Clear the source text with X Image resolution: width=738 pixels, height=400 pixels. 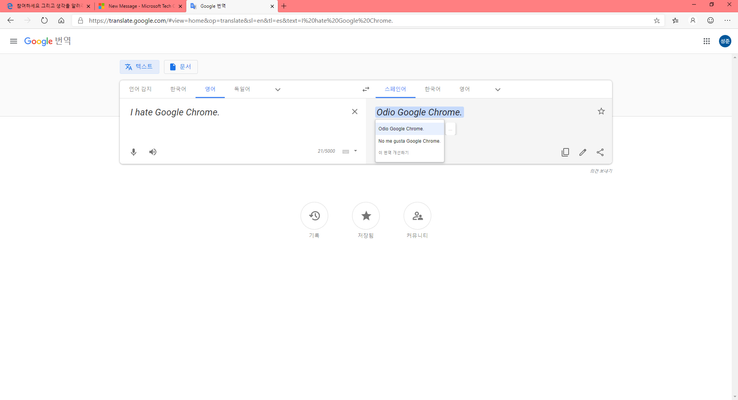354,112
